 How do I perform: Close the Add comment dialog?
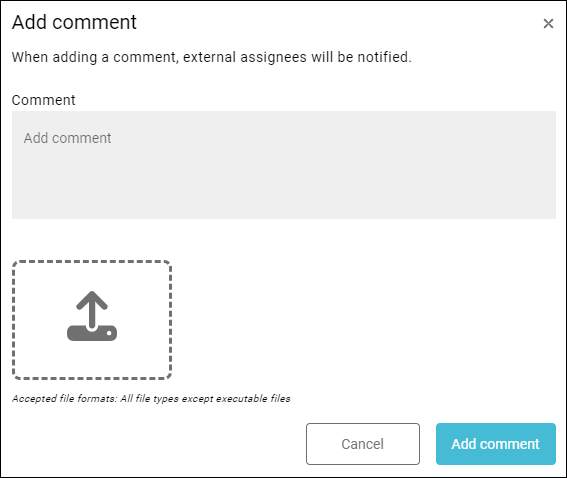(548, 24)
